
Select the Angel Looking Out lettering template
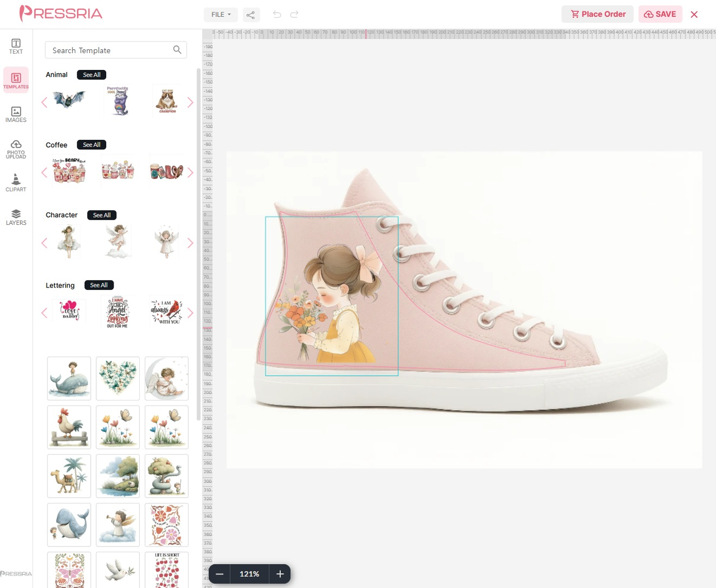(x=118, y=311)
